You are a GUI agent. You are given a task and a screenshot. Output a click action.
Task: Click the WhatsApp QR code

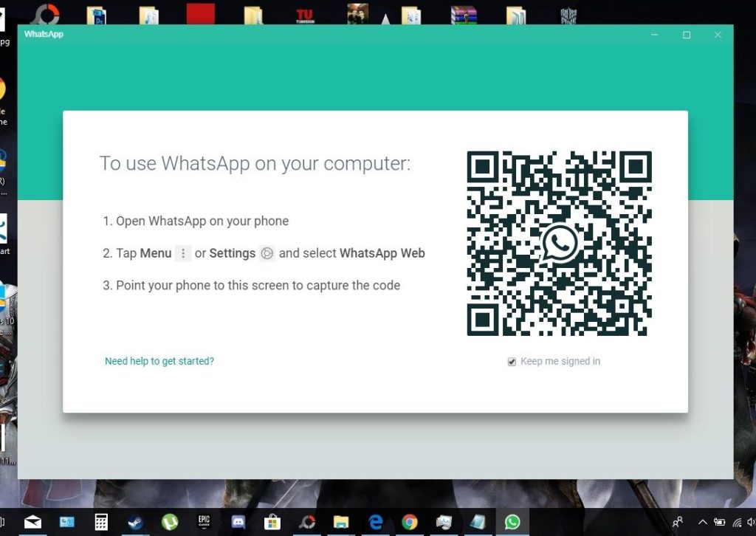pos(560,244)
